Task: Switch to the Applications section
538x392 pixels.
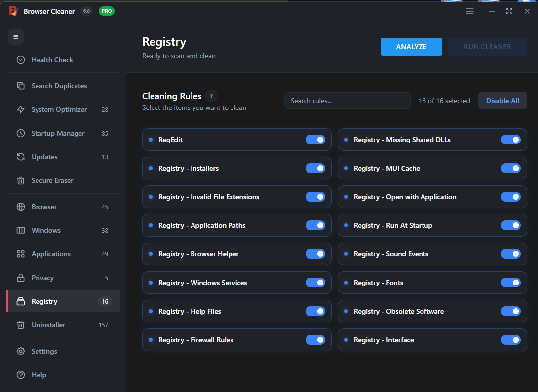Action: 51,254
